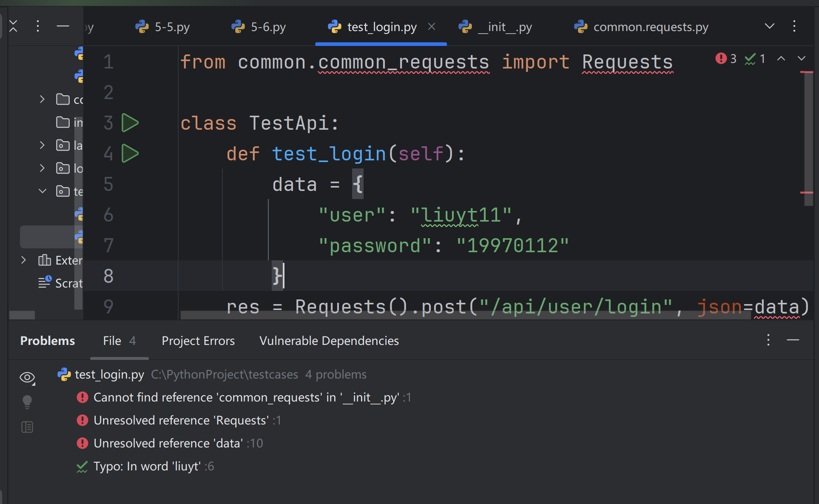Image resolution: width=819 pixels, height=504 pixels.
Task: Open the hidden editor tabs dropdown
Action: [x=769, y=26]
